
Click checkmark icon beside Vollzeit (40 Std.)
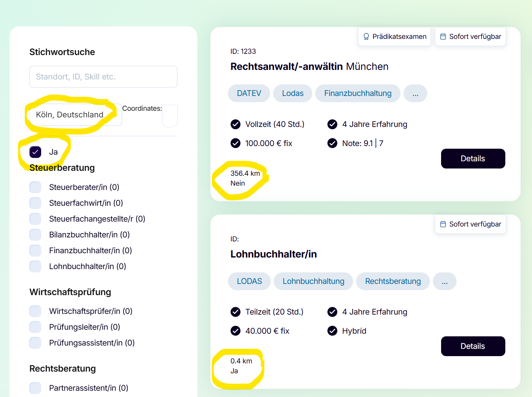tap(236, 124)
